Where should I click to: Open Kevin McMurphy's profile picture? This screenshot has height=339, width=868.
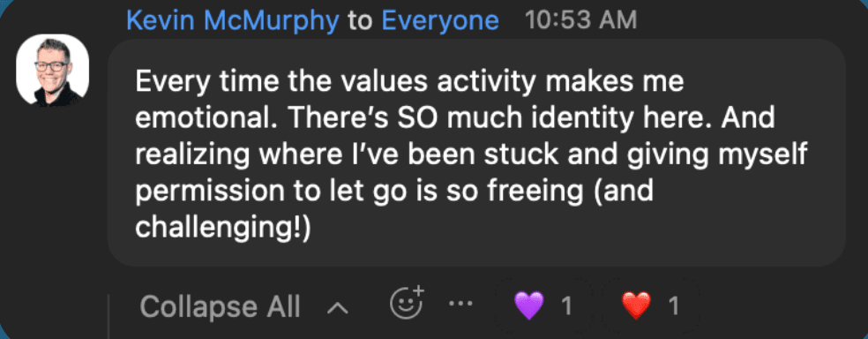click(53, 70)
